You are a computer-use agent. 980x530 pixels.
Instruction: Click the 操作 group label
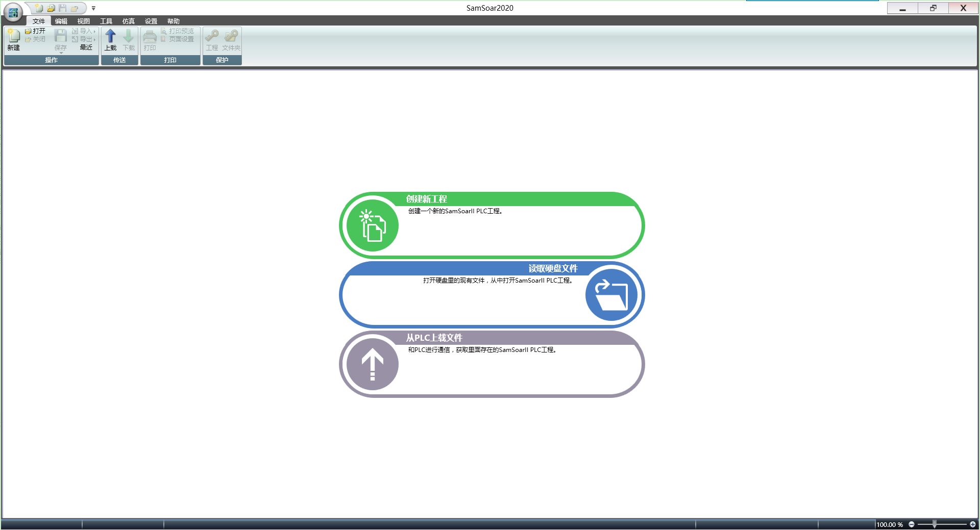pyautogui.click(x=52, y=60)
